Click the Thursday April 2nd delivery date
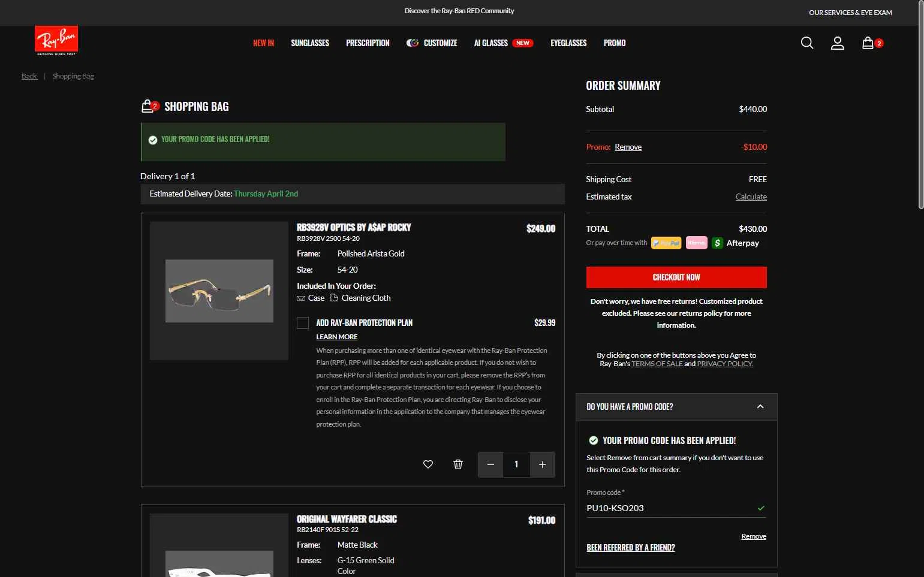924x577 pixels. click(266, 194)
